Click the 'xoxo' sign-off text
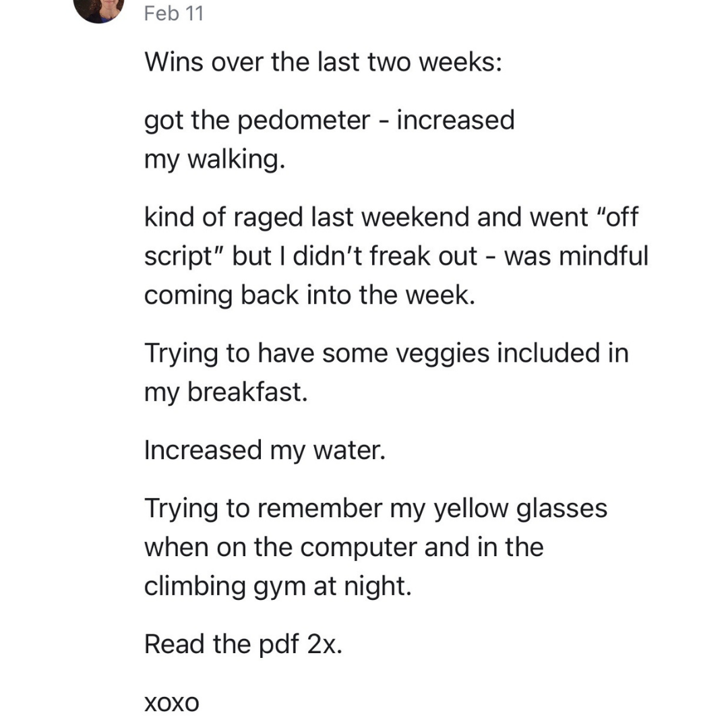 point(172,703)
